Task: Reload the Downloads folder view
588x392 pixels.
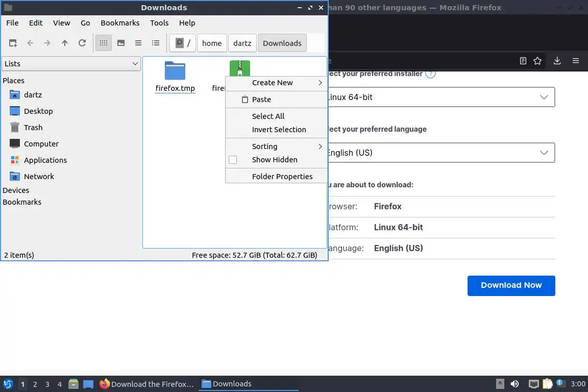Action: [82, 43]
